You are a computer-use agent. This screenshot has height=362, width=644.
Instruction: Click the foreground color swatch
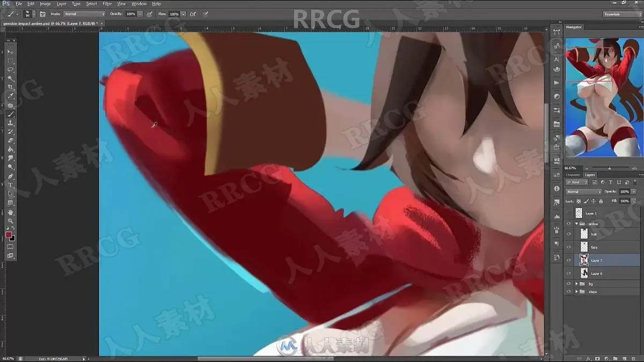9,235
